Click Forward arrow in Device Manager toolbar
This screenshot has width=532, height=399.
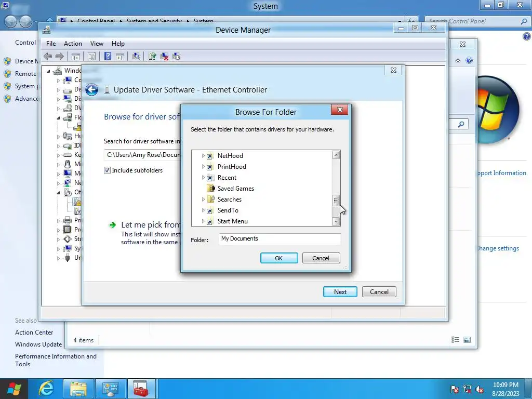pos(60,56)
